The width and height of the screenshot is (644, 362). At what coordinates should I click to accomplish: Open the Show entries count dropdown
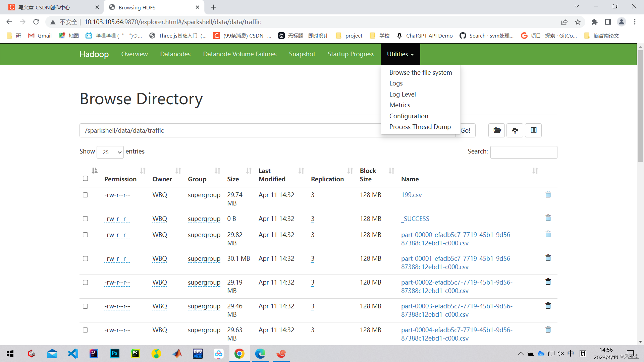pos(110,152)
